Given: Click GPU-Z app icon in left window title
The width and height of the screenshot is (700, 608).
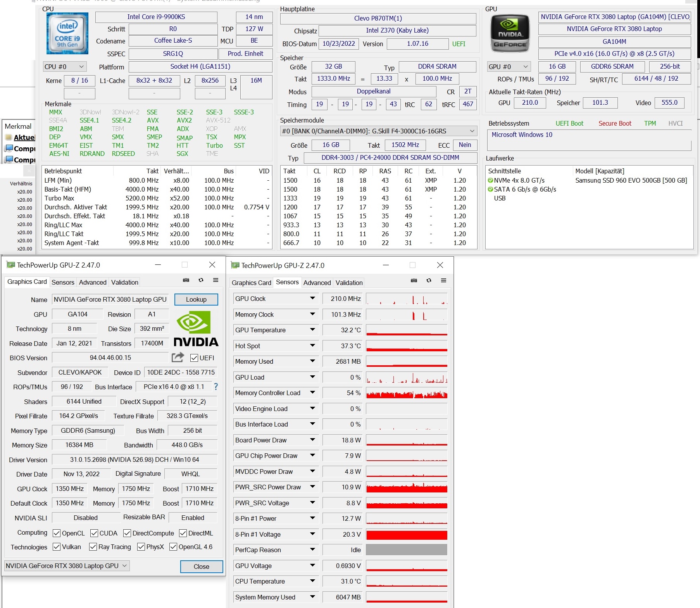Looking at the screenshot, I should tap(11, 265).
